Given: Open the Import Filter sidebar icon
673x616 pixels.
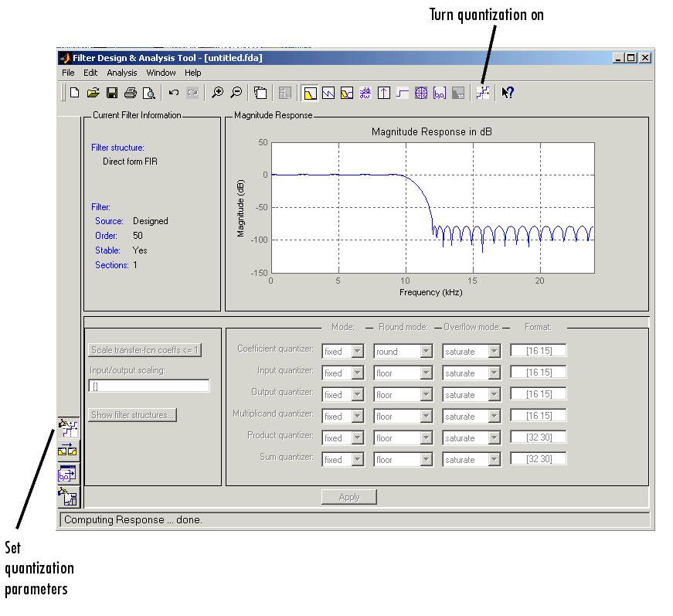Looking at the screenshot, I should (67, 474).
